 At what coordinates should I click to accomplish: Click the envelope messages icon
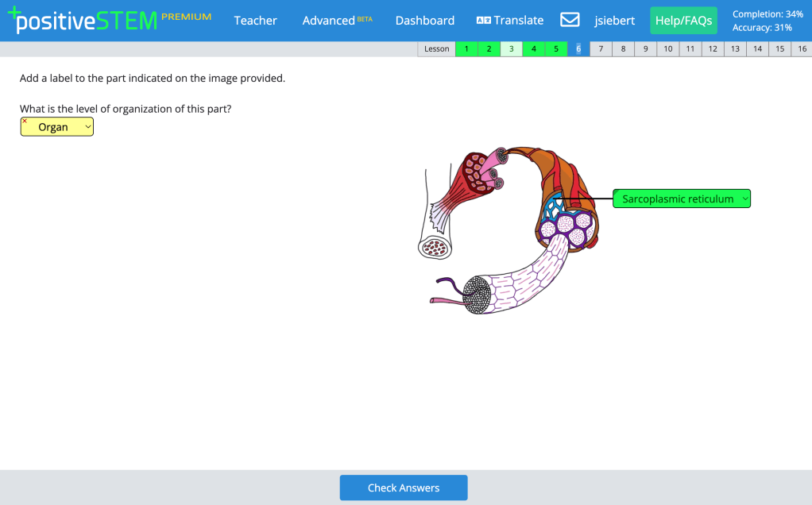pos(570,20)
